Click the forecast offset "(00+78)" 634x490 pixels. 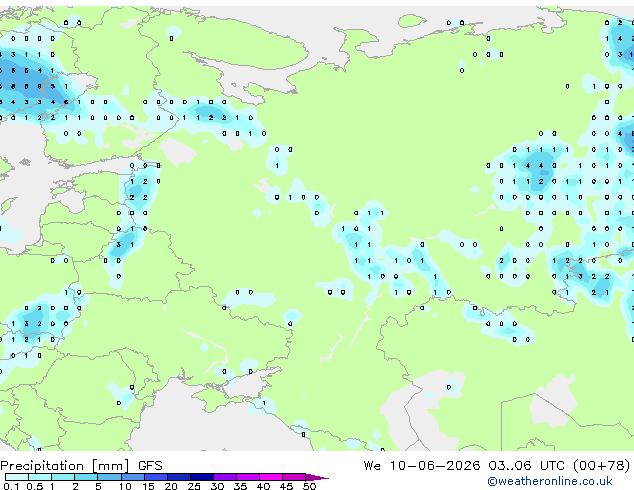point(602,466)
